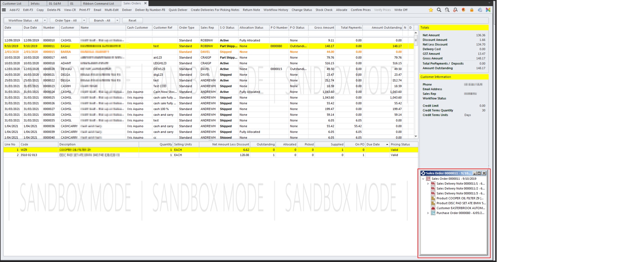Expand Sales Delivery Note 0000011/1 node
This screenshot has width=644, height=262.
[428, 184]
